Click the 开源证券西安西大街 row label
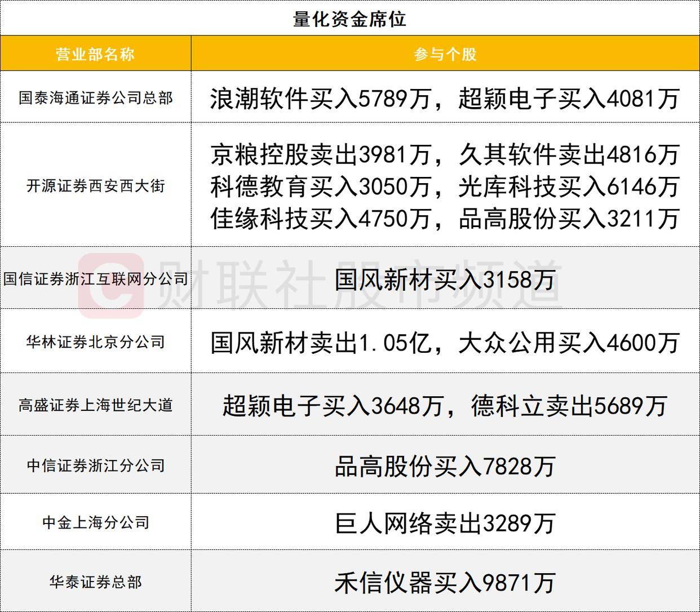The height and width of the screenshot is (612, 700). click(x=98, y=184)
